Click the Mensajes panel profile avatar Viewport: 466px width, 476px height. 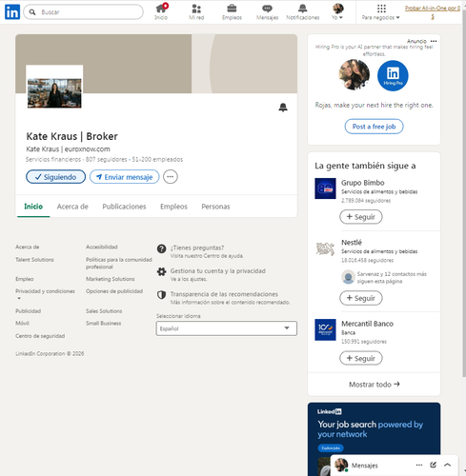341,465
